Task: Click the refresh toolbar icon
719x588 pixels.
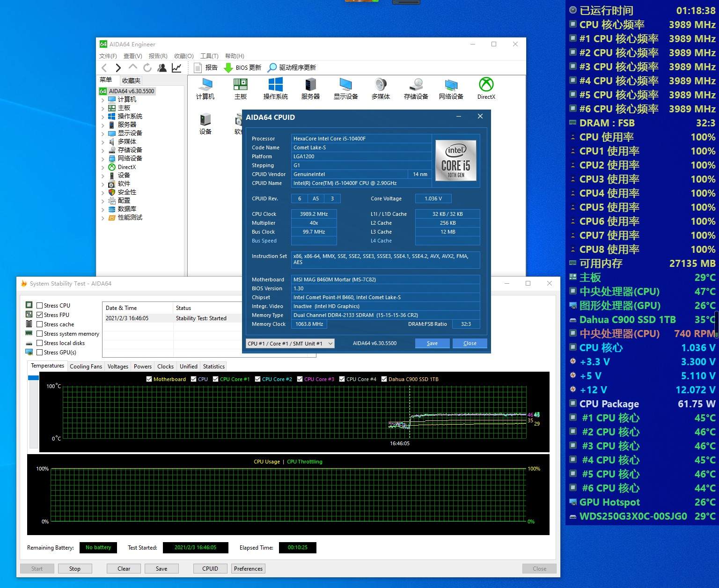Action: [x=147, y=68]
